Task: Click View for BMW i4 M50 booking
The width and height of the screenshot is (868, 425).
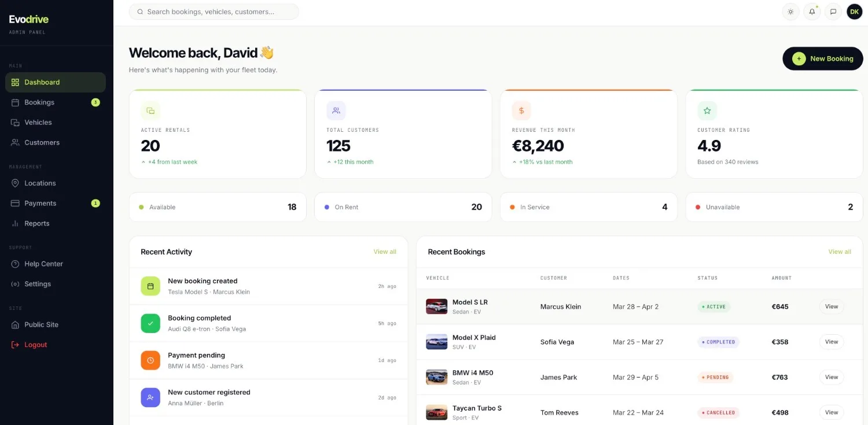Action: (832, 378)
